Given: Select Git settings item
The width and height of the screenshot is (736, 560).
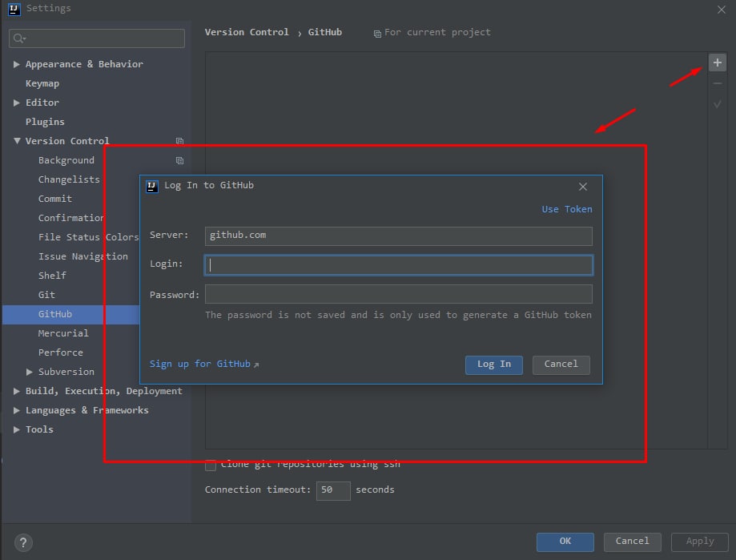Looking at the screenshot, I should point(46,295).
